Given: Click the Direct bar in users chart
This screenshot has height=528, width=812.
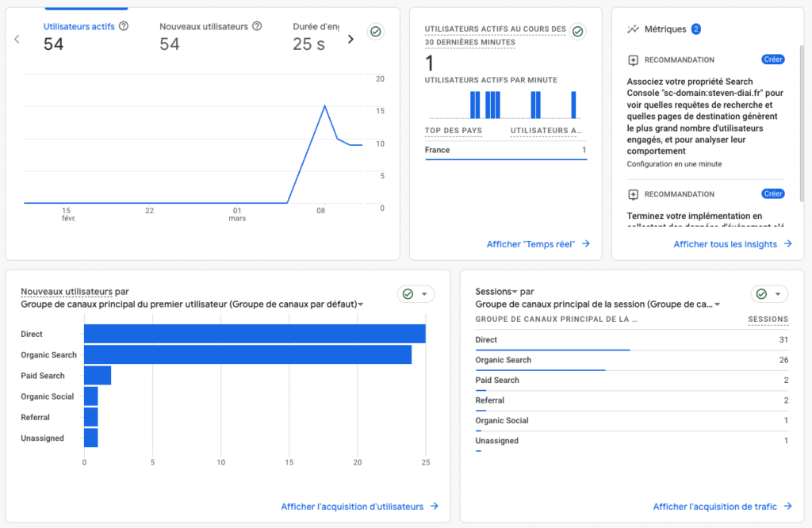Looking at the screenshot, I should [255, 334].
